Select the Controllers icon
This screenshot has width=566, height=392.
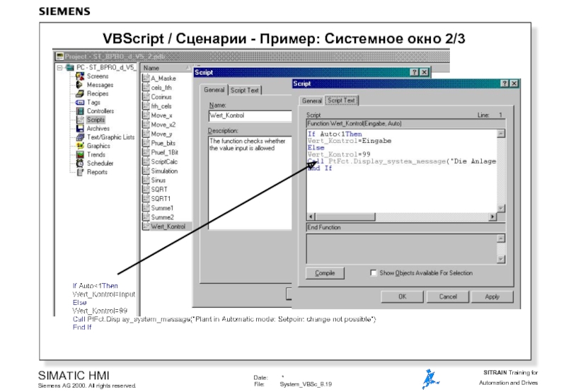pyautogui.click(x=80, y=111)
